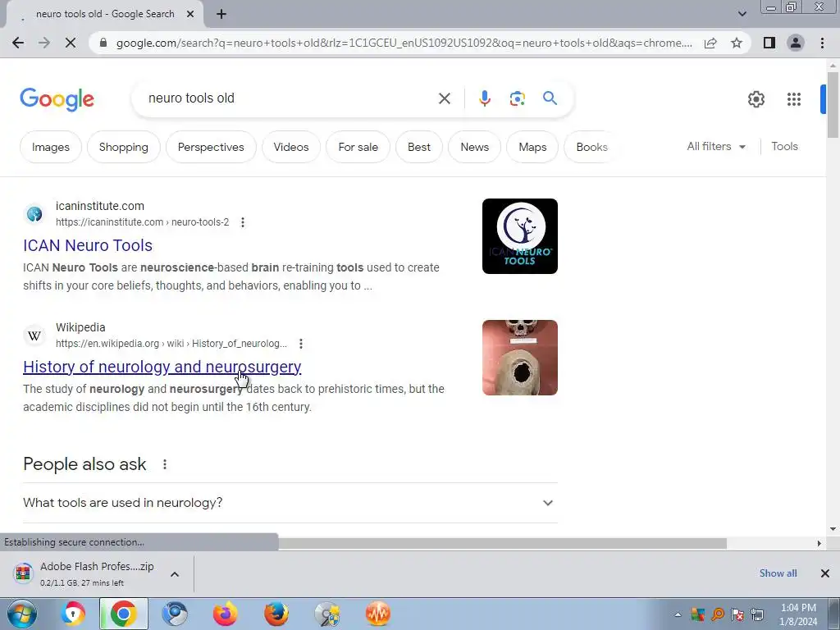Close the downloads bar
Screen dimensions: 840x630
(825, 573)
